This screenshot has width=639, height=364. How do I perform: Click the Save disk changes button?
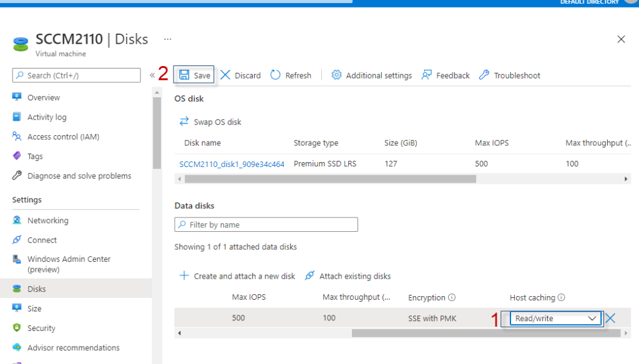[194, 75]
